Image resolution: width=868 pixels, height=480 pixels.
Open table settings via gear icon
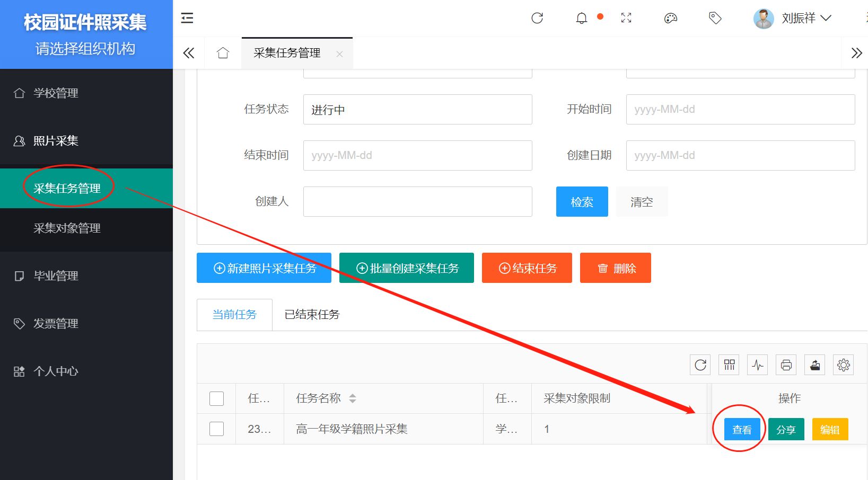coord(843,365)
